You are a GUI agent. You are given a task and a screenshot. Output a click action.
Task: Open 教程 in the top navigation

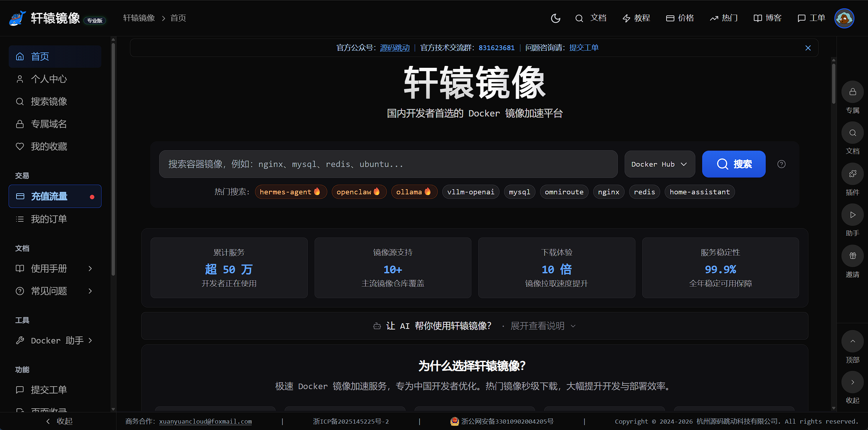click(636, 18)
